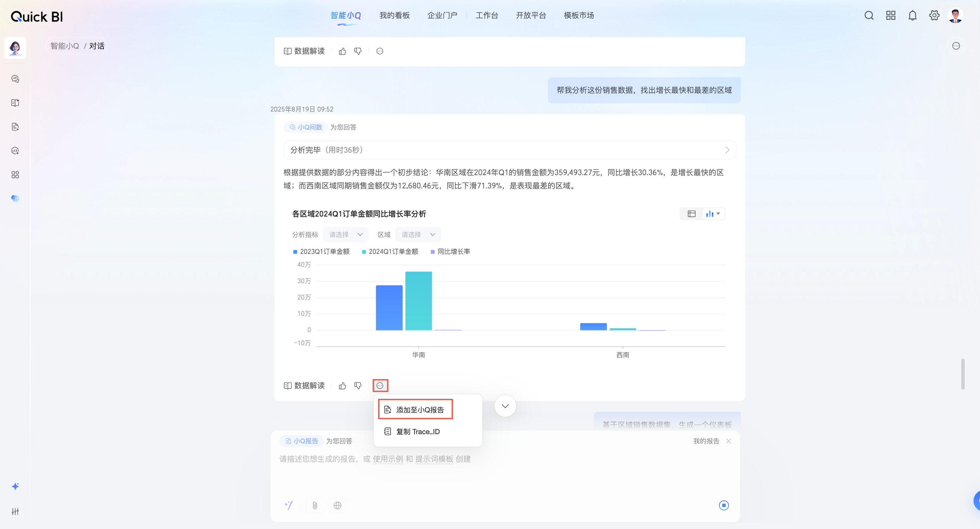Open the four-squares apps icon in sidebar
The width and height of the screenshot is (980, 529).
click(x=15, y=174)
